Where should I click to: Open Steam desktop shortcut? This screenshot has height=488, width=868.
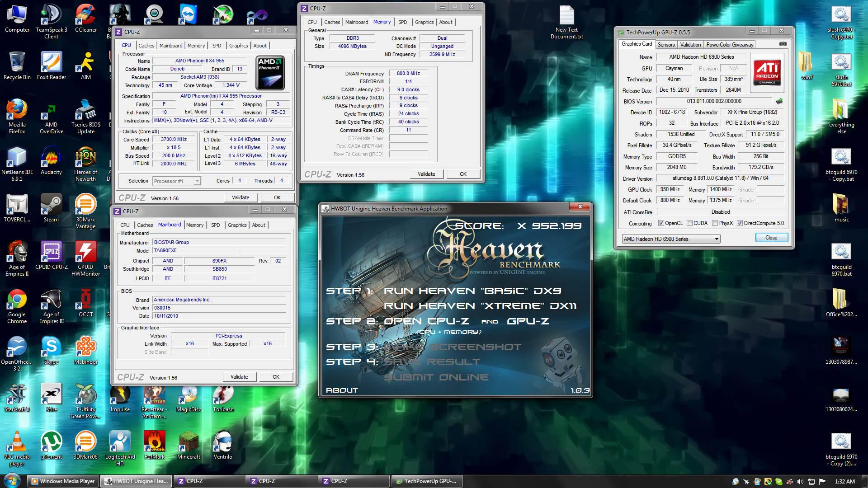(x=51, y=208)
